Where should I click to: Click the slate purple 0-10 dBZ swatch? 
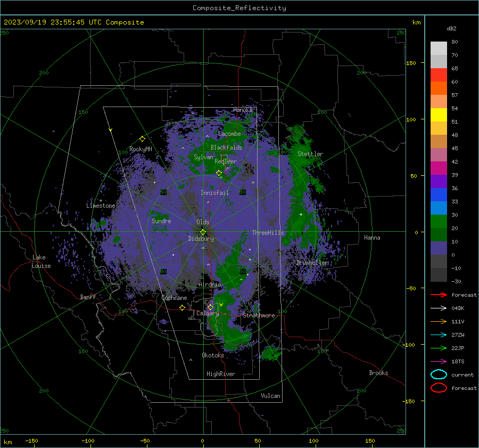439,248
